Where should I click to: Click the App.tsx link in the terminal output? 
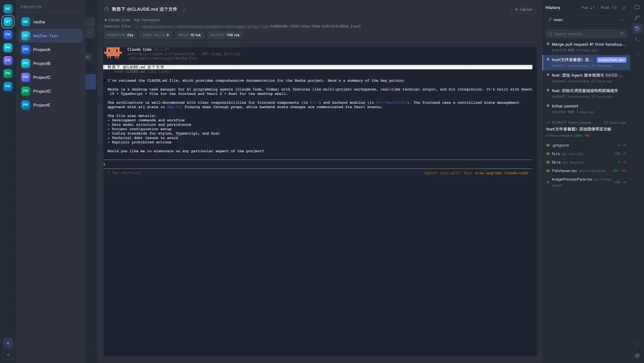click(175, 107)
